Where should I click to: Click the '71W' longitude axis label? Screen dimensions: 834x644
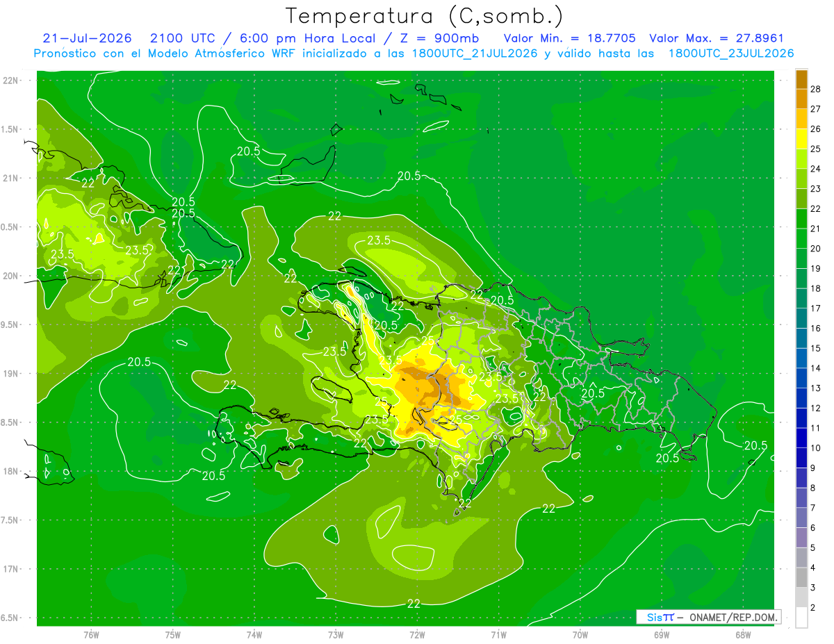coord(498,635)
